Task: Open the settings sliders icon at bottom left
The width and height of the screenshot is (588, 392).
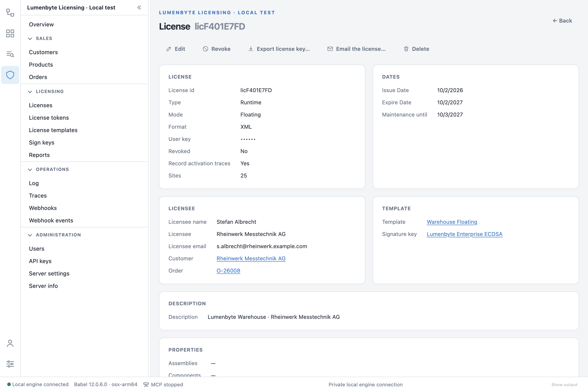Action: pyautogui.click(x=10, y=364)
